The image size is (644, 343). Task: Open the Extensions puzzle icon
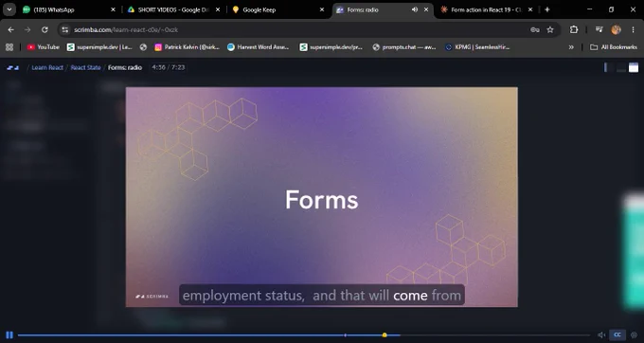pyautogui.click(x=574, y=29)
